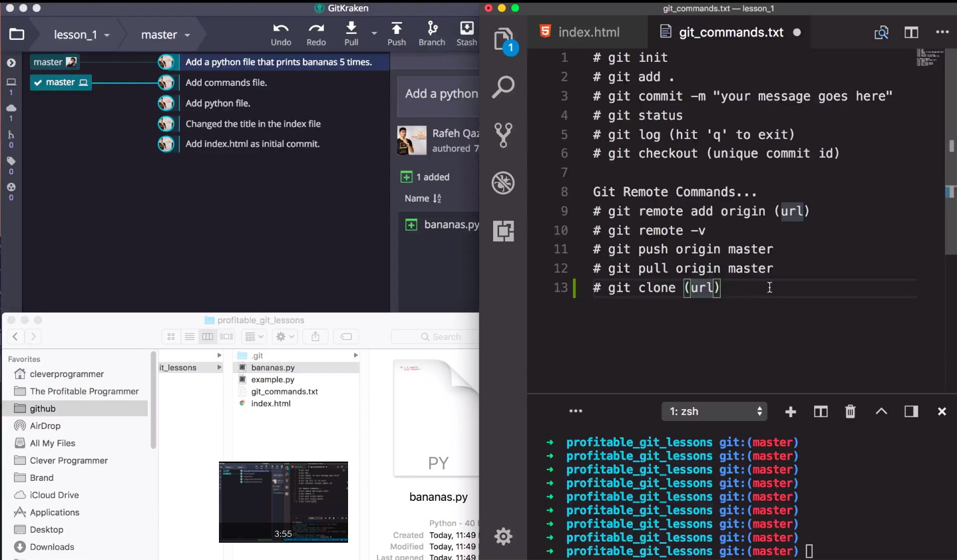Click the find-in-file icon in editor

point(881,33)
